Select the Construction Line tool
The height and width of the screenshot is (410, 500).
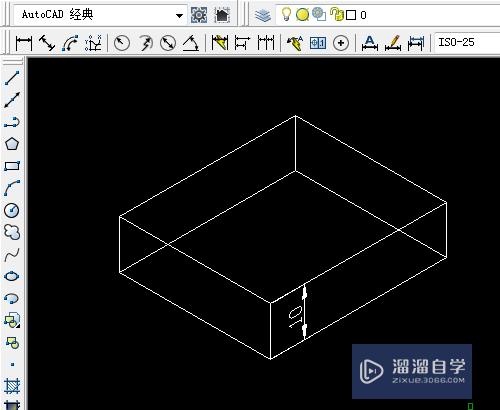(x=12, y=100)
